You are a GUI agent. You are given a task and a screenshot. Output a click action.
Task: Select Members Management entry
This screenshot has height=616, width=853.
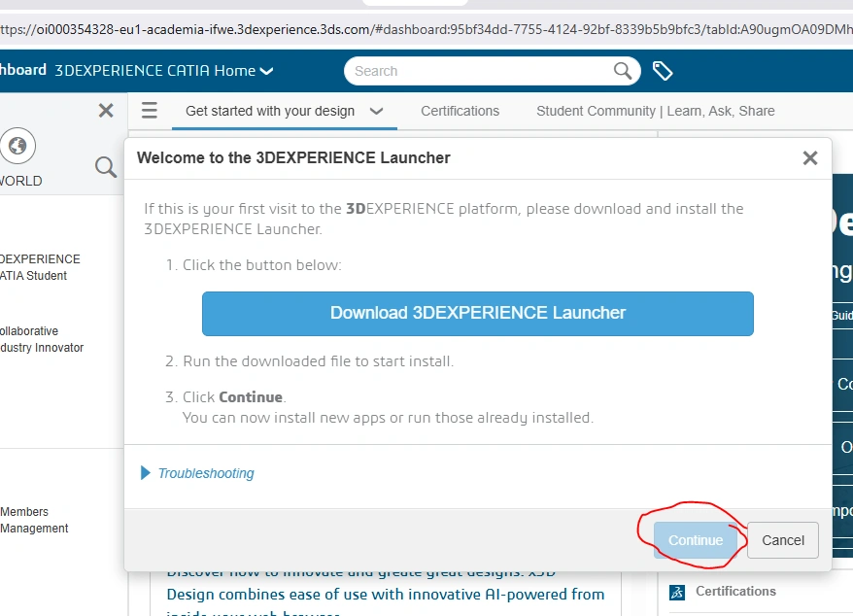(x=34, y=520)
